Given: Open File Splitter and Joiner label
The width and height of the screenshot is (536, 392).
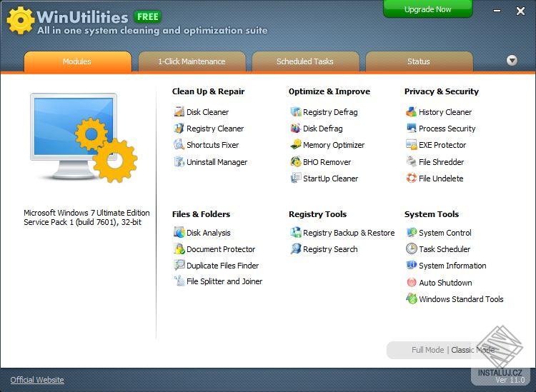Looking at the screenshot, I should 224,281.
